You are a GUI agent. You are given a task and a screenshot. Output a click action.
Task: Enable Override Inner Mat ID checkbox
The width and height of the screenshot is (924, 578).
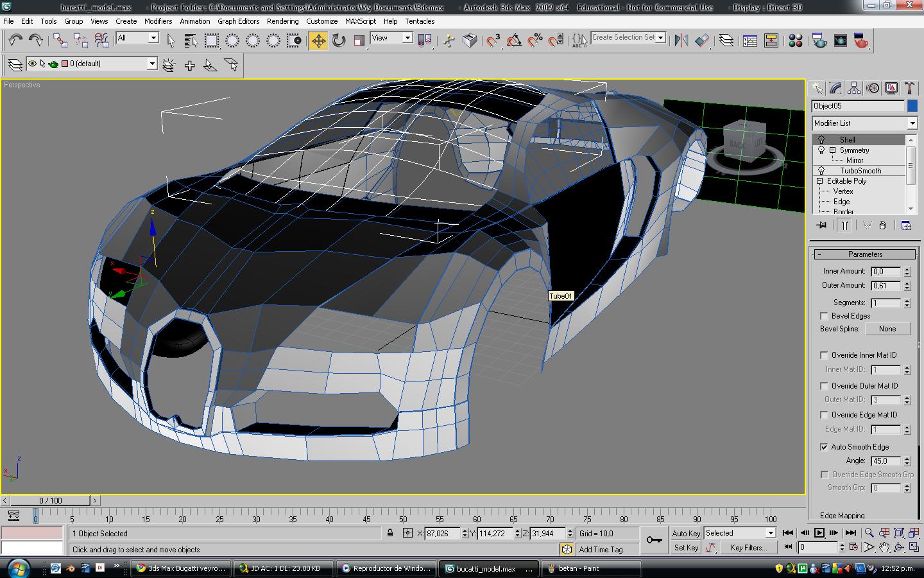pyautogui.click(x=825, y=355)
